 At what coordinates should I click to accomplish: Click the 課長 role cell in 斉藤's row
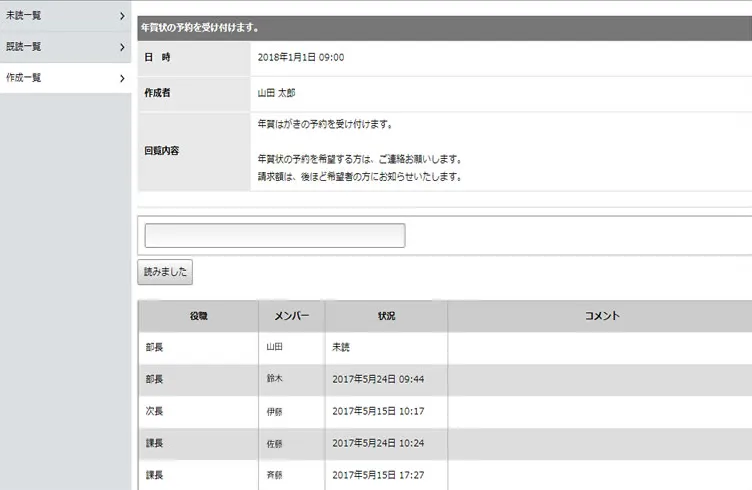[x=198, y=475]
